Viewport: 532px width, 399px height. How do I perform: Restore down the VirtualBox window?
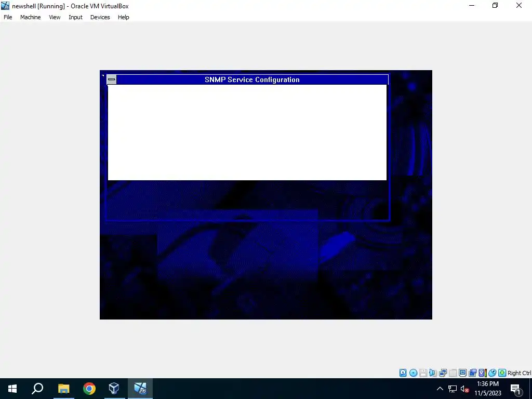pyautogui.click(x=495, y=5)
